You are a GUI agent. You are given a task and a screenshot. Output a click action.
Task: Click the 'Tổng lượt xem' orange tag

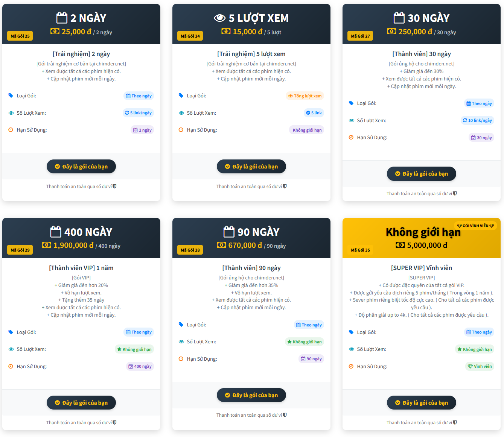305,96
